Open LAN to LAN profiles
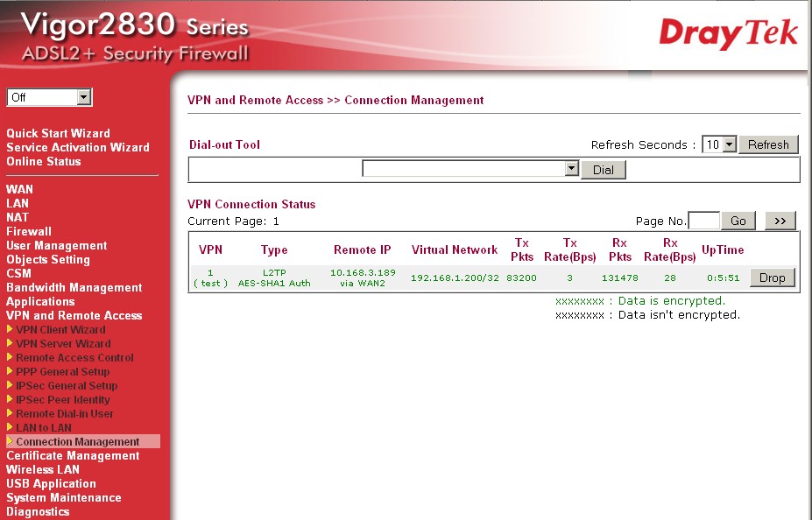Image resolution: width=812 pixels, height=520 pixels. point(44,427)
